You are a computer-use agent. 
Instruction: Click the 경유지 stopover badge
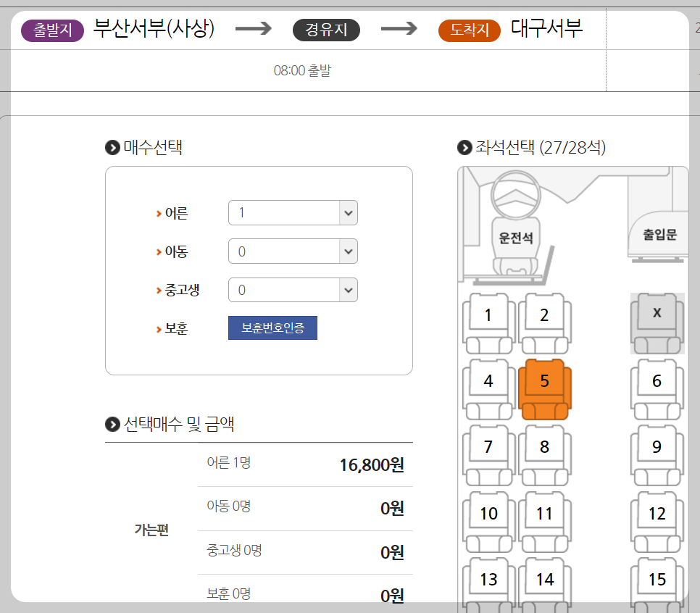[x=326, y=30]
